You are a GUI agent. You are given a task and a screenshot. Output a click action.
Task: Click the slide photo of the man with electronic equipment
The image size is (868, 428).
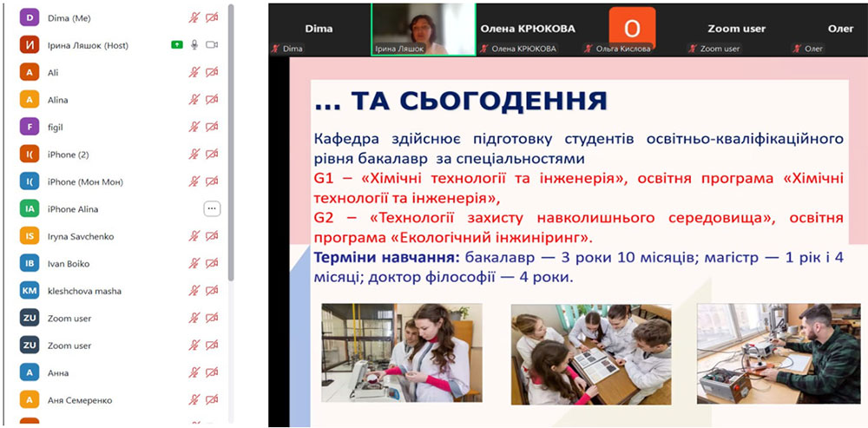(x=779, y=353)
